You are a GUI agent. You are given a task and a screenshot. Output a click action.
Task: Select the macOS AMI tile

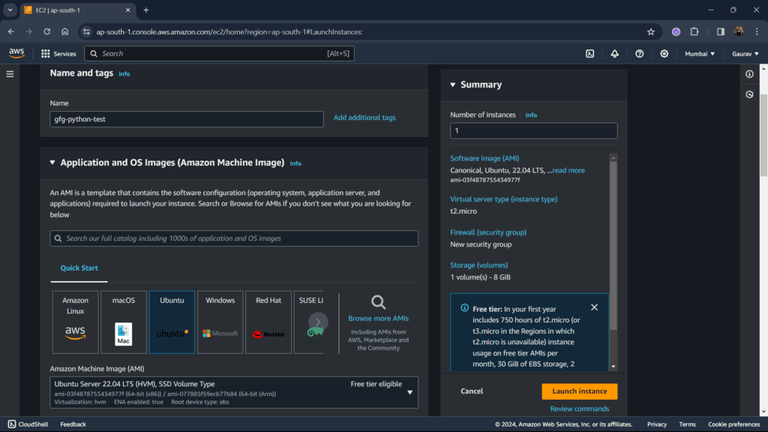pyautogui.click(x=123, y=322)
